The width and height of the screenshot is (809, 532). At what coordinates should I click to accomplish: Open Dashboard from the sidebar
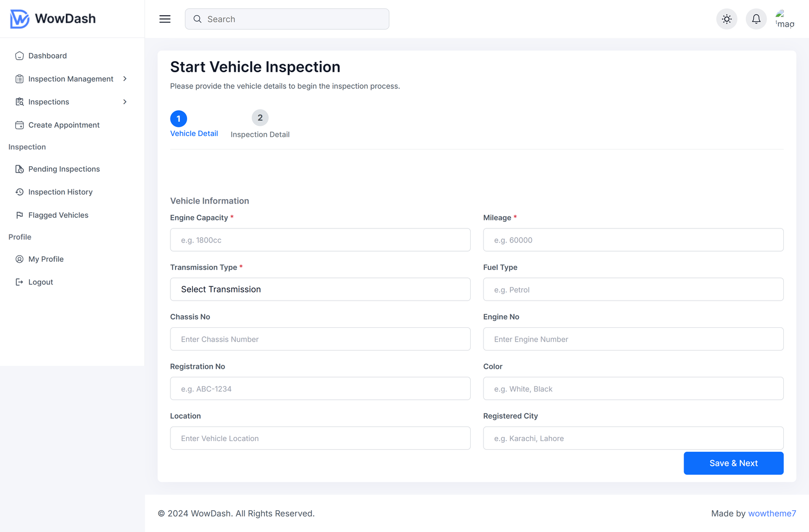48,56
